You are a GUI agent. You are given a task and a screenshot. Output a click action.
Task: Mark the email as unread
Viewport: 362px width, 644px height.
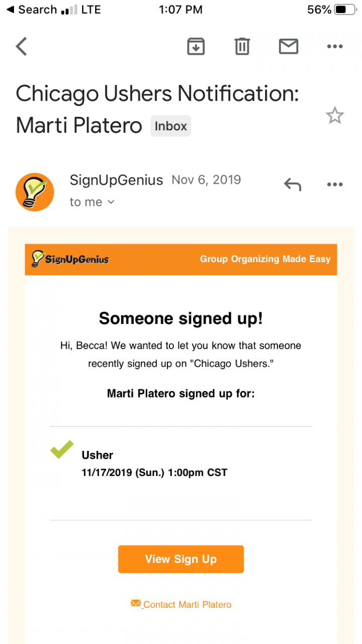tap(289, 47)
